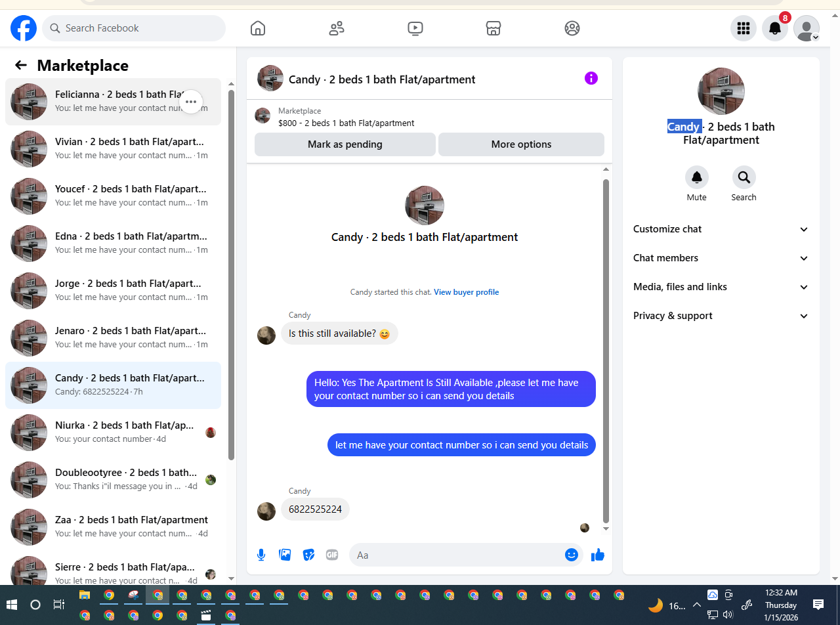Click the Facebook logo icon
The image size is (840, 625).
click(24, 28)
